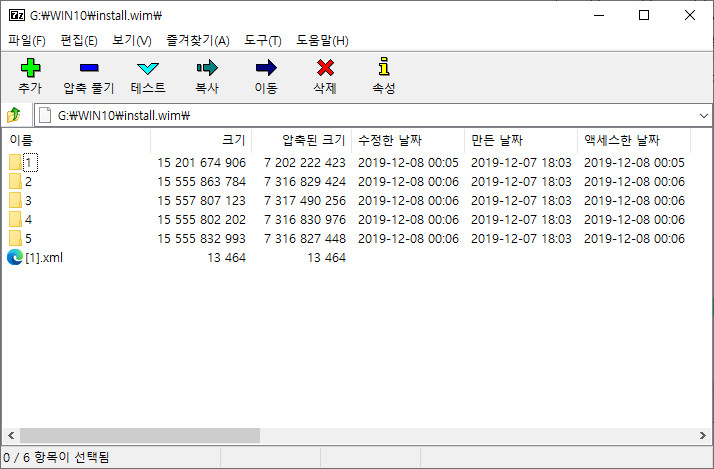Image resolution: width=714 pixels, height=469 pixels.
Task: Click accessed date 2019-12-08 00:06 of folder 5
Action: coord(634,239)
